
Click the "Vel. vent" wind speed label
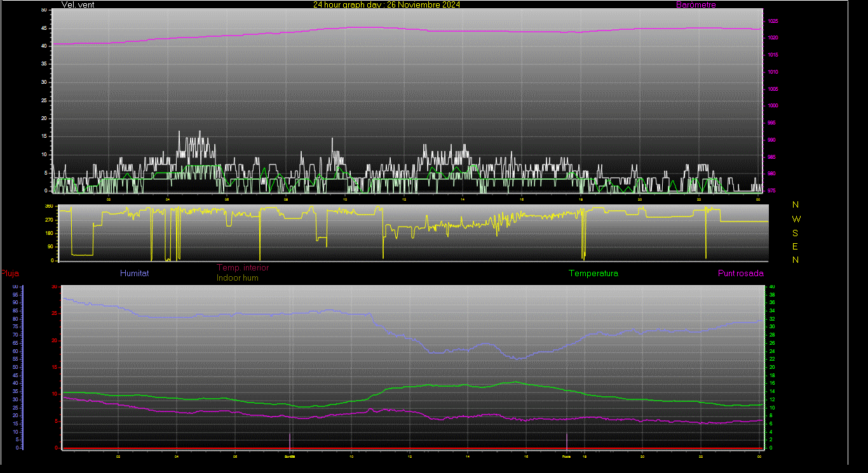click(77, 4)
